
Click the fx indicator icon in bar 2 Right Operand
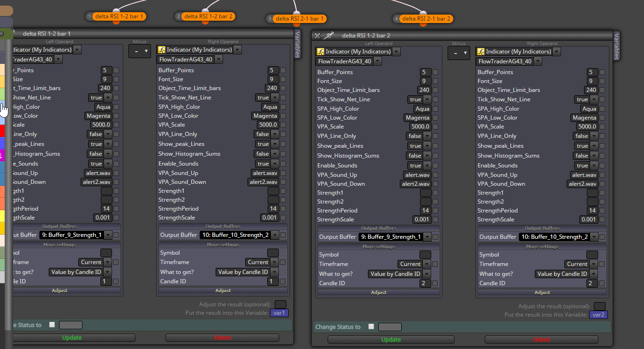480,52
